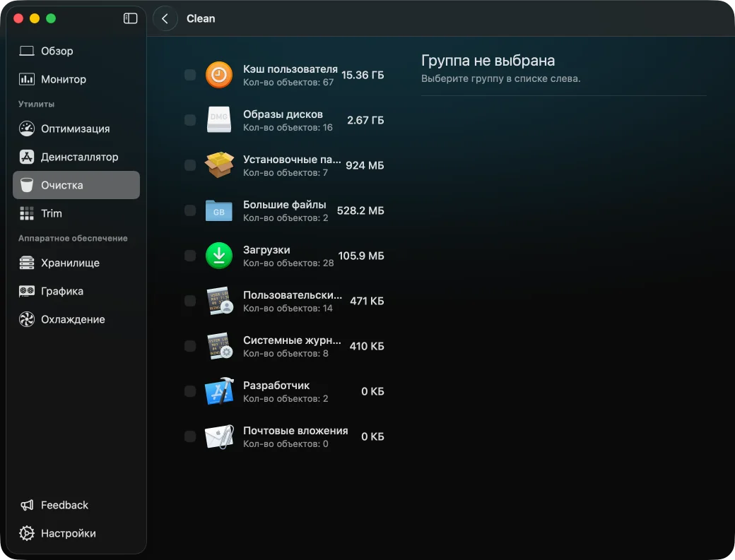Tick the Разработчик checkbox
Image resolution: width=735 pixels, height=560 pixels.
[190, 391]
